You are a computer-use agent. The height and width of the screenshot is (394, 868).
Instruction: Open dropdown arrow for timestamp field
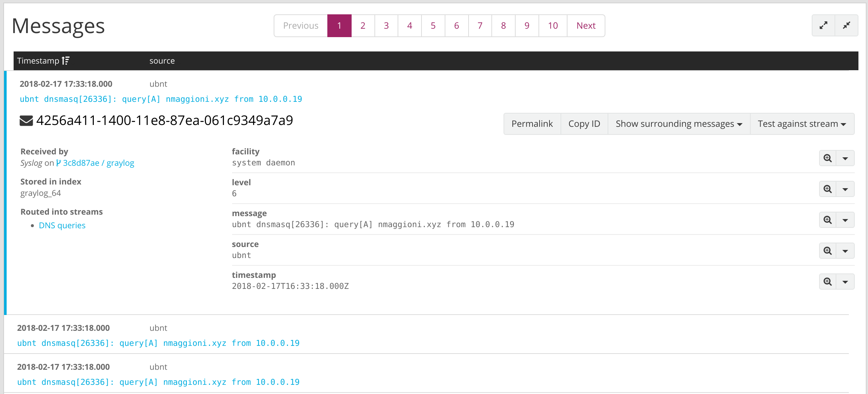(x=845, y=282)
